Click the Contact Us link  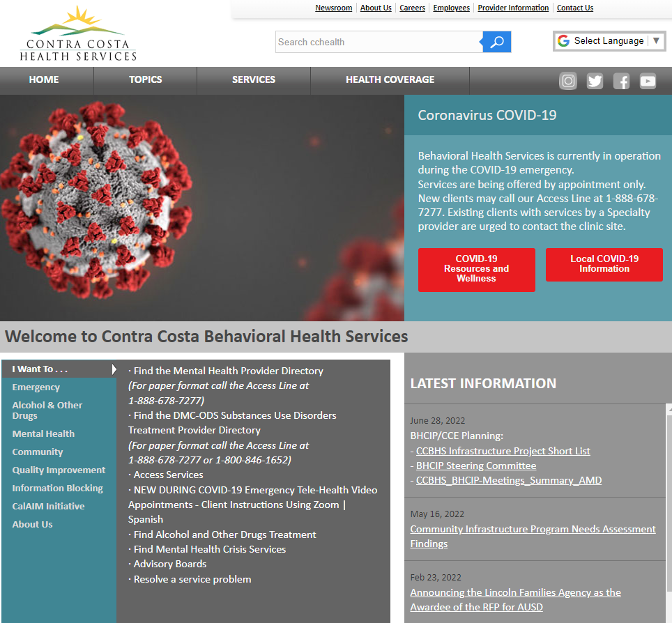click(x=574, y=8)
